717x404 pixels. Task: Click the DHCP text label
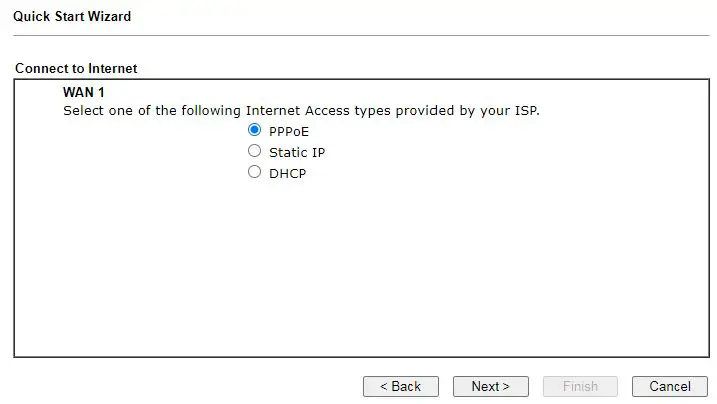point(287,173)
